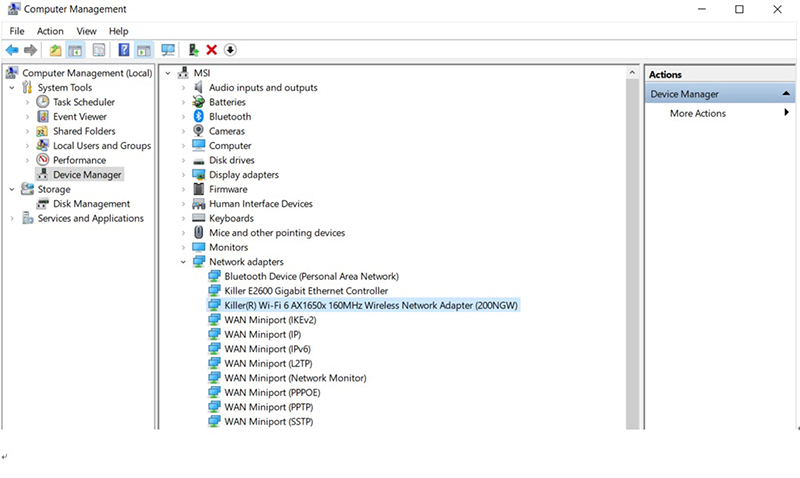Open the Action menu
This screenshot has height=478, width=800.
coord(50,31)
